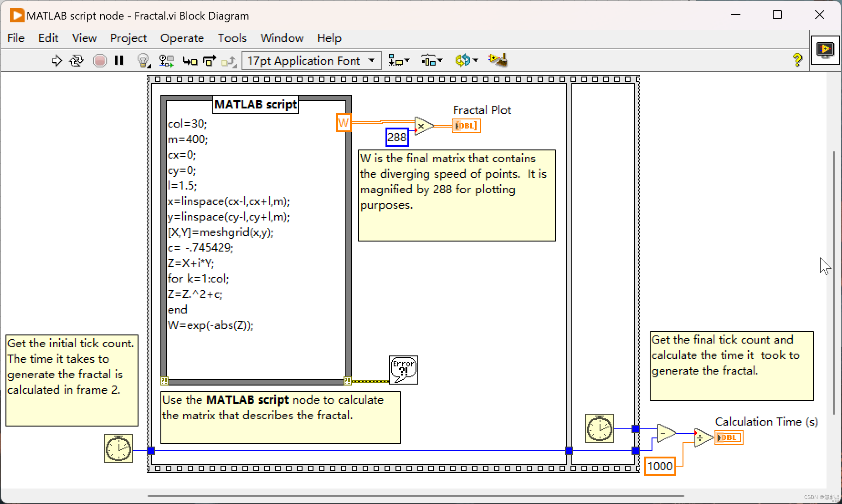Select the Subtract function node

(666, 433)
